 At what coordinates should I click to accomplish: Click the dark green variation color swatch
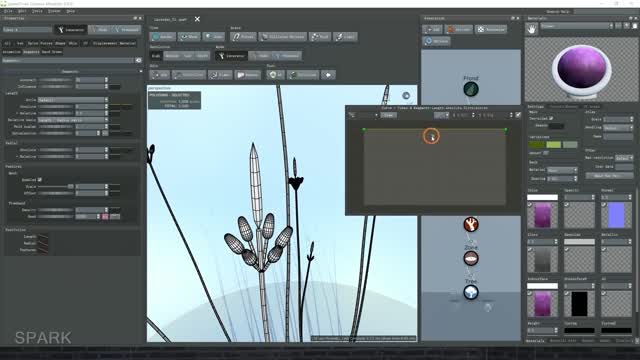point(536,144)
